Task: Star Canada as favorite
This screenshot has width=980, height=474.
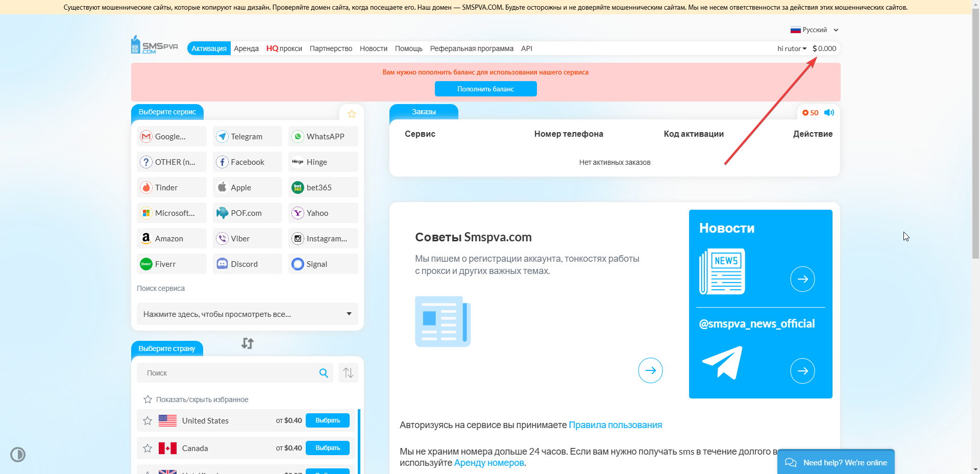Action: [148, 448]
